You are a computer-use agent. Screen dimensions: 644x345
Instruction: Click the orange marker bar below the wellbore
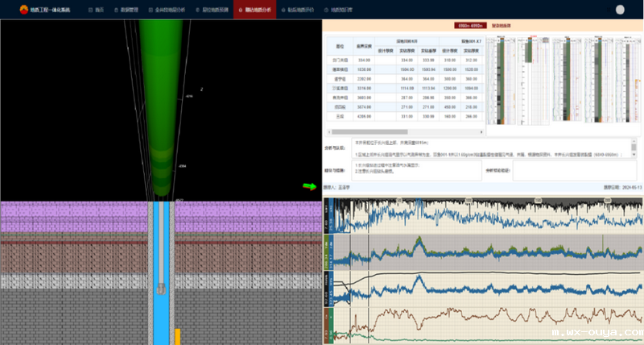[x=178, y=336]
